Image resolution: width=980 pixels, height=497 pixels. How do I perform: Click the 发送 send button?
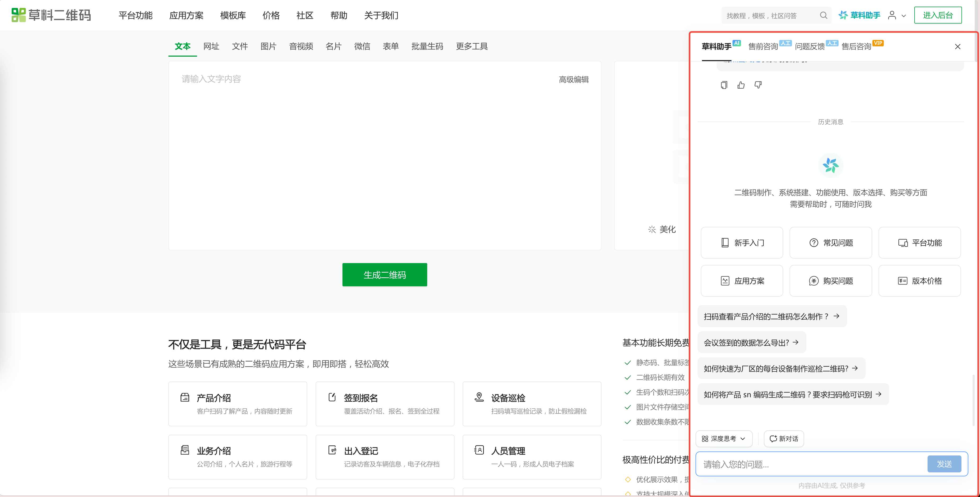click(944, 464)
